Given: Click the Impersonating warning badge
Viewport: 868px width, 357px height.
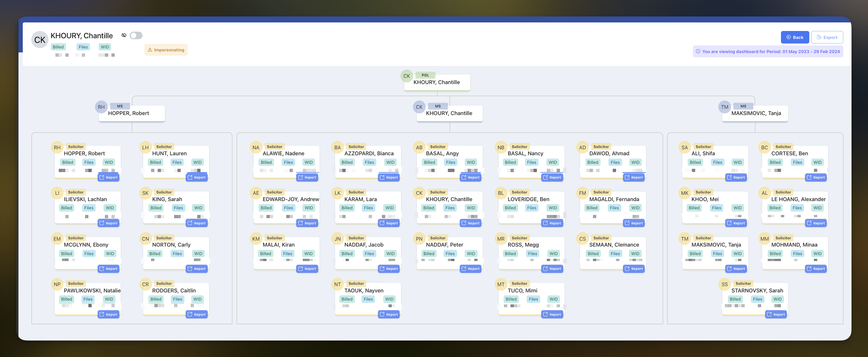Looking at the screenshot, I should point(166,50).
